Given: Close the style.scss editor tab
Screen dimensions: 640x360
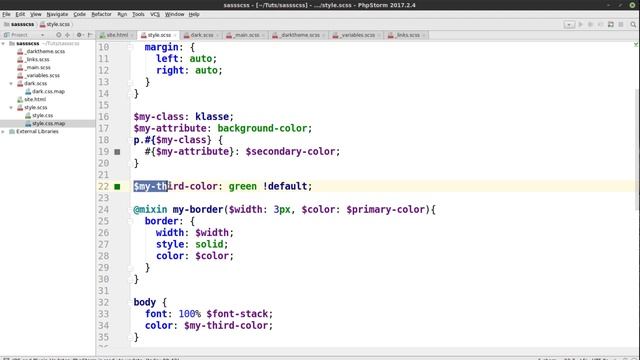Looking at the screenshot, I should point(175,36).
